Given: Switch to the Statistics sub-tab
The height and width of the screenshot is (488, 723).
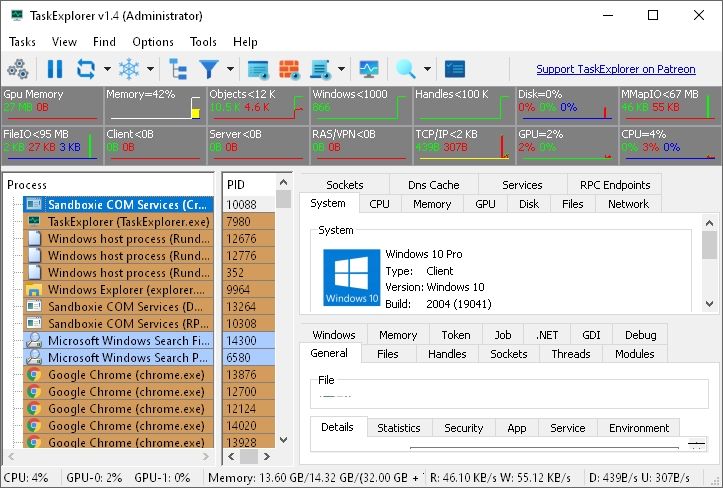Looking at the screenshot, I should (398, 428).
